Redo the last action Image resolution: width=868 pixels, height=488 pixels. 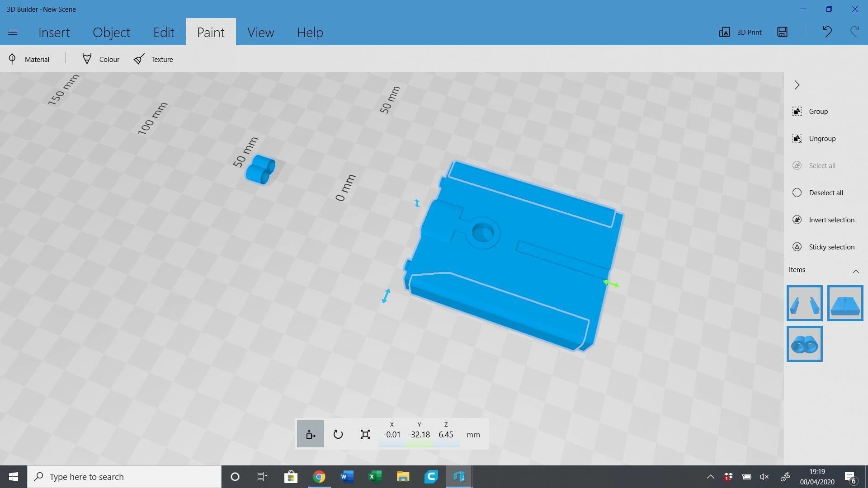point(854,32)
